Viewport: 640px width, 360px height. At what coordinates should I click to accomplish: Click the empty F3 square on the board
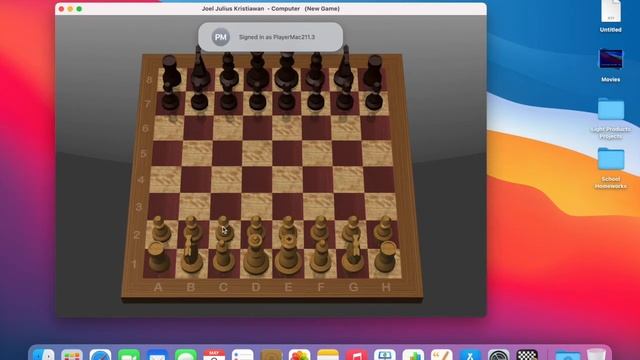click(x=319, y=207)
